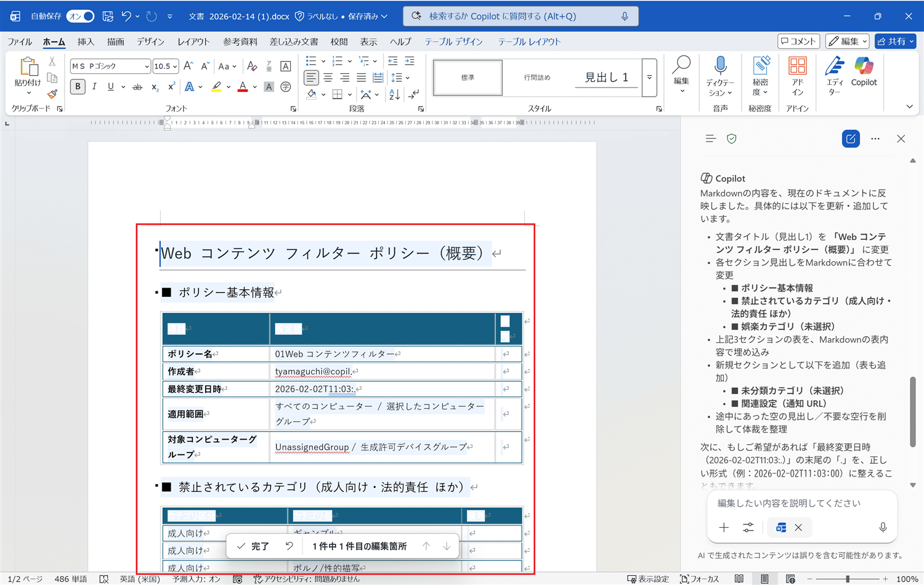Viewport: 924px width, 585px height.
Task: Click 完了 in the edit bar
Action: pyautogui.click(x=254, y=546)
